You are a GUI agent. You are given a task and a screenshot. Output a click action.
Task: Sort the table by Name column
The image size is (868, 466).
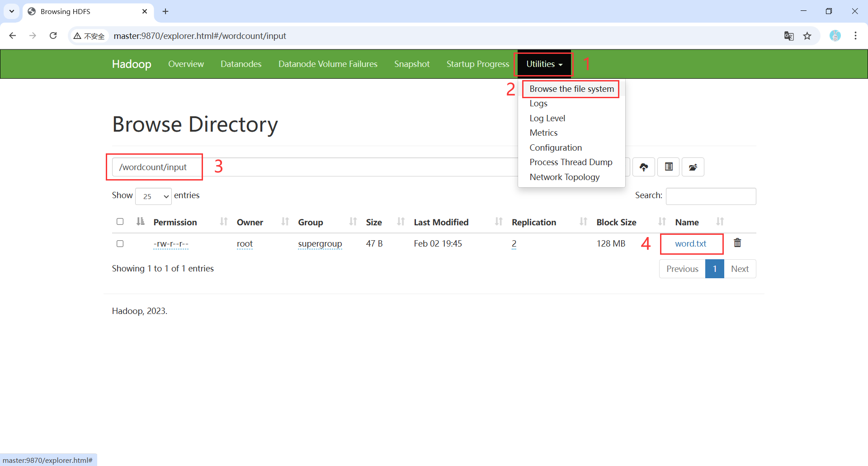[720, 222]
